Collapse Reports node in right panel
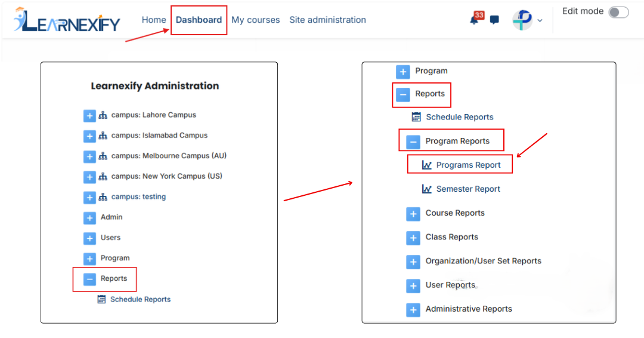644x338 pixels. [403, 95]
